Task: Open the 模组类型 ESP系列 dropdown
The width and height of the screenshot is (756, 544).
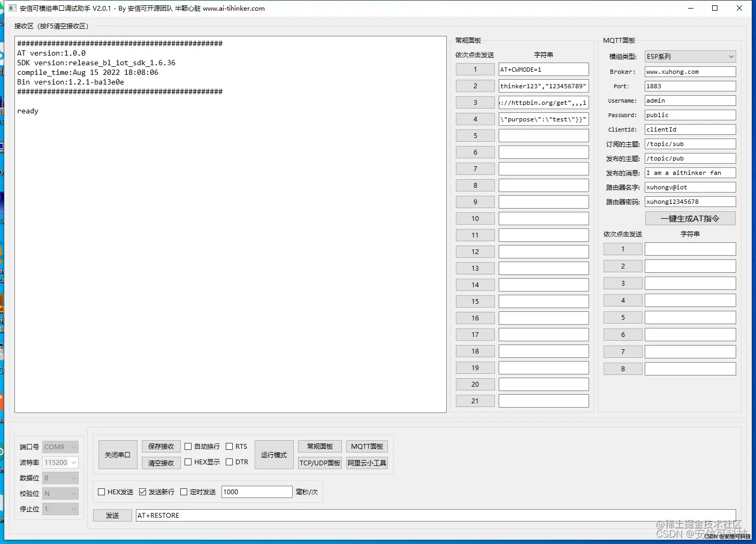Action: click(690, 57)
